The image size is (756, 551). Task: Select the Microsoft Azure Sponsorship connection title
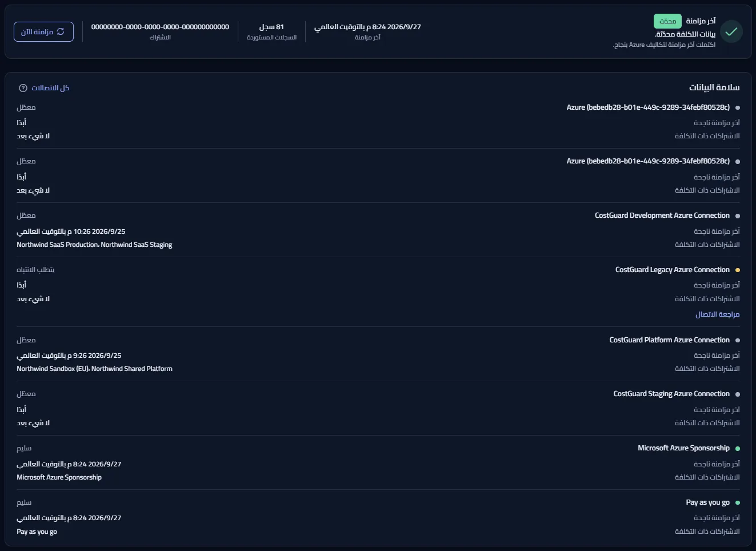683,448
